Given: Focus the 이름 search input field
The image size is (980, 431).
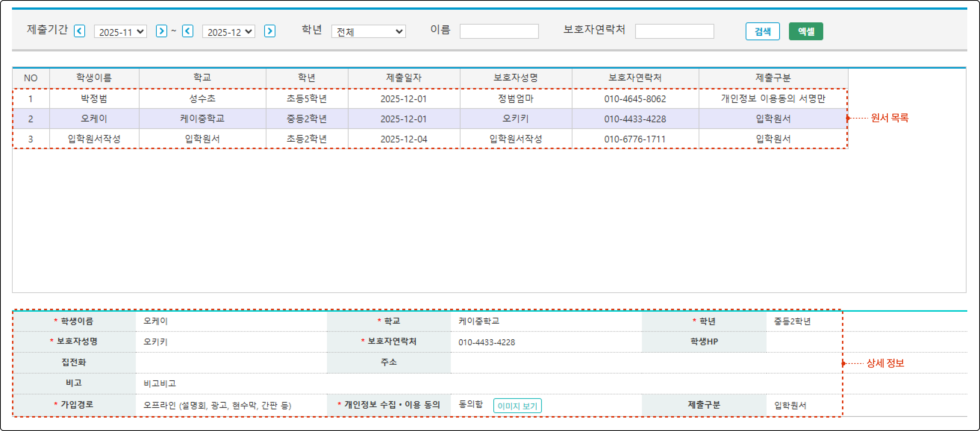Looking at the screenshot, I should pos(499,31).
